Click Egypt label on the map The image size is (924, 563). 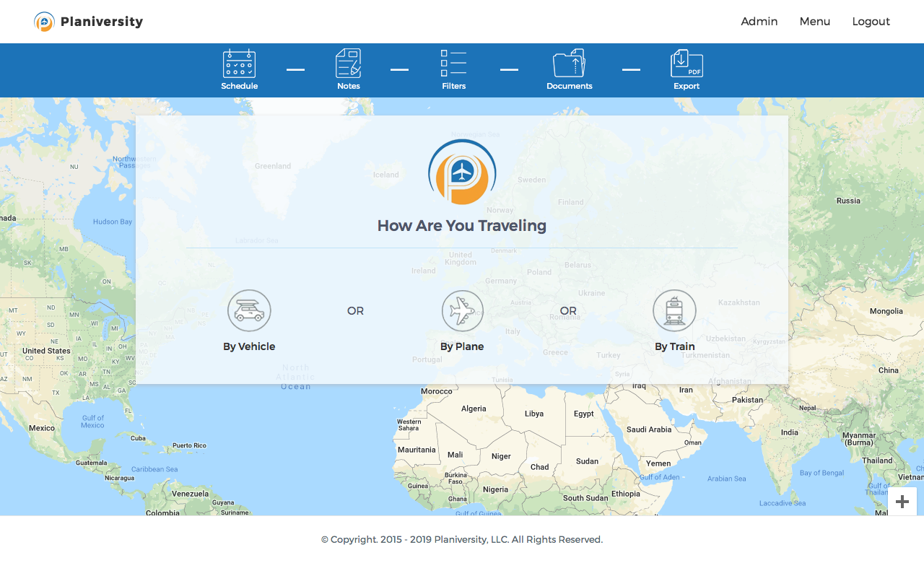click(x=584, y=414)
